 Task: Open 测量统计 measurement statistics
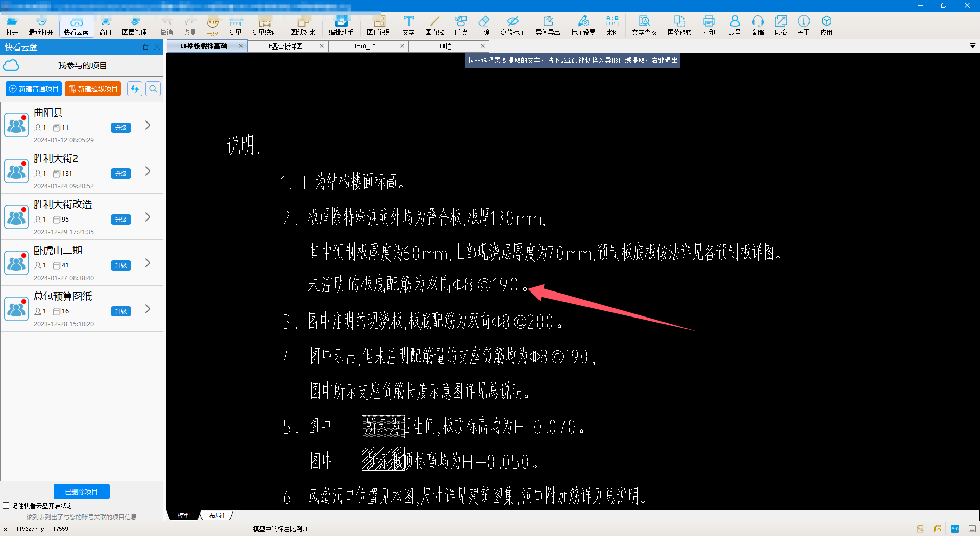[x=264, y=26]
